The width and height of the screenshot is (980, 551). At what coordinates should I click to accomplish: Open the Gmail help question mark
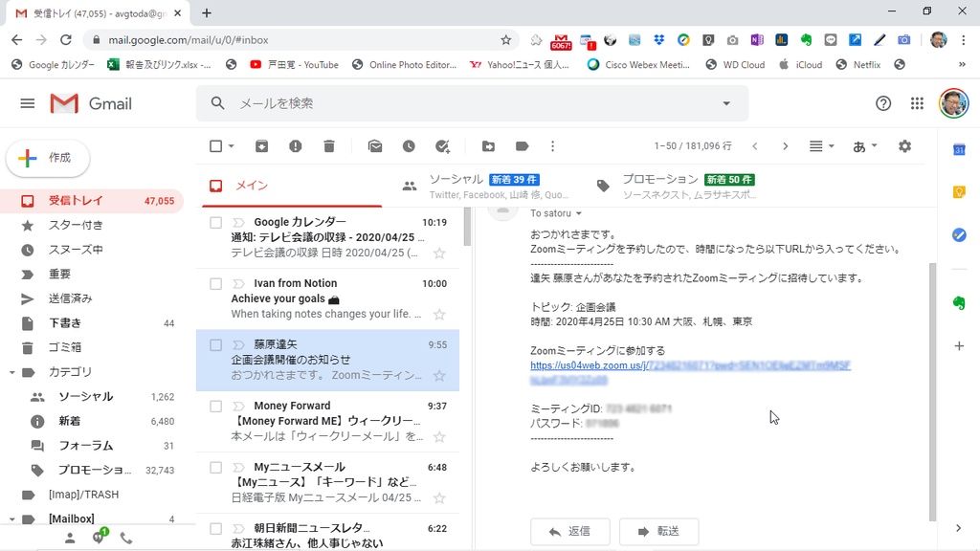click(883, 103)
